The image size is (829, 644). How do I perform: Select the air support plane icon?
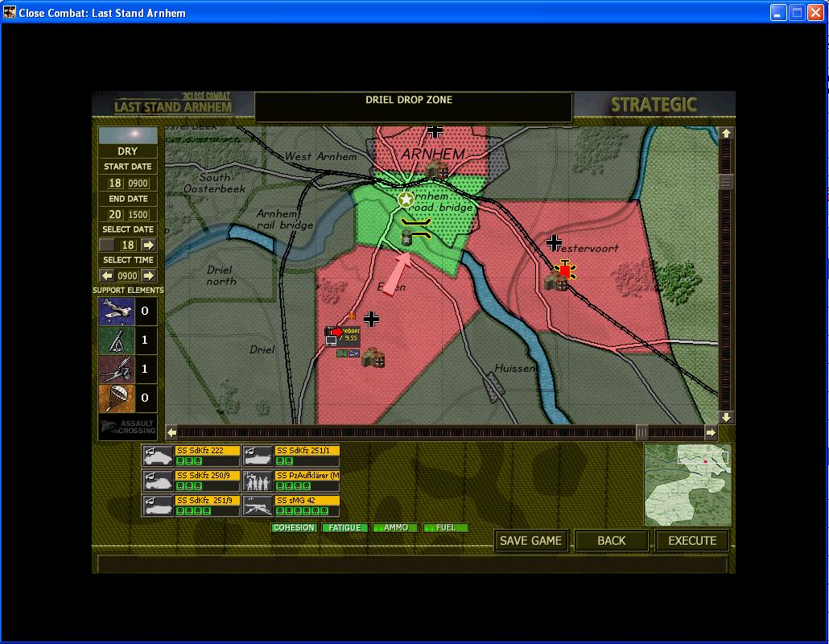pyautogui.click(x=117, y=311)
